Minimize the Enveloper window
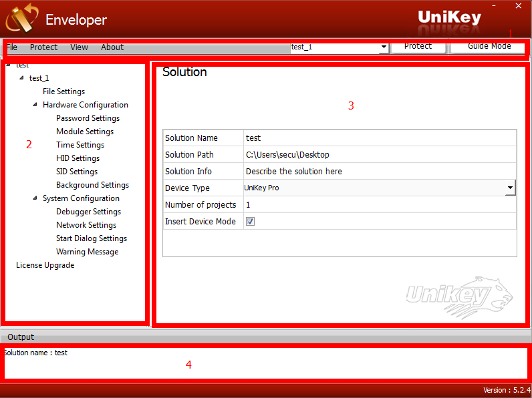532x398 pixels. (494, 6)
